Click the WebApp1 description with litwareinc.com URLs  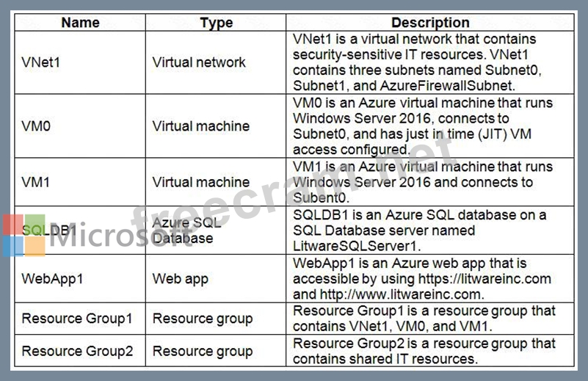pos(422,279)
